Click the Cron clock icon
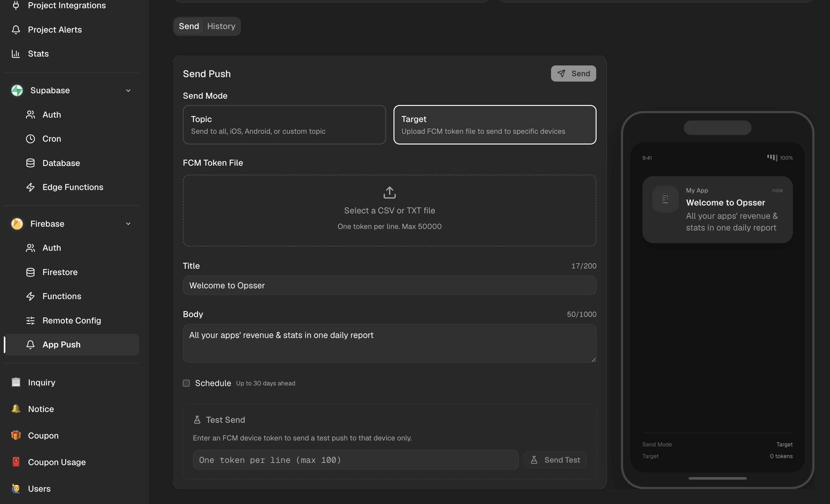The height and width of the screenshot is (504, 830). [30, 139]
